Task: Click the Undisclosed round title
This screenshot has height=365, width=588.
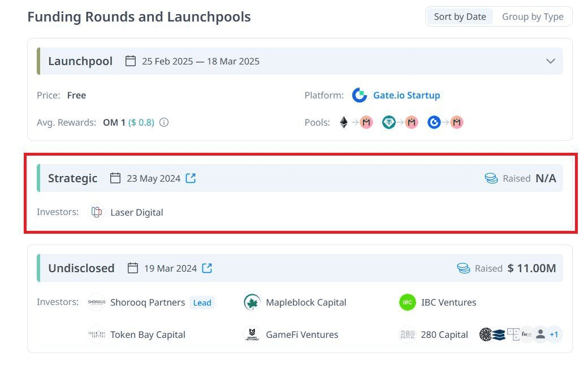Action: [81, 268]
